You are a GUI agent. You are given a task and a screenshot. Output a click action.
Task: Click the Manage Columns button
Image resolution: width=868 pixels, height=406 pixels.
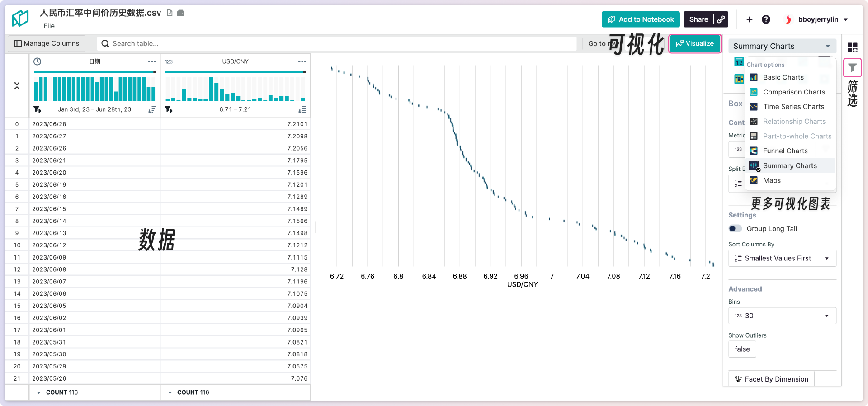pos(47,43)
